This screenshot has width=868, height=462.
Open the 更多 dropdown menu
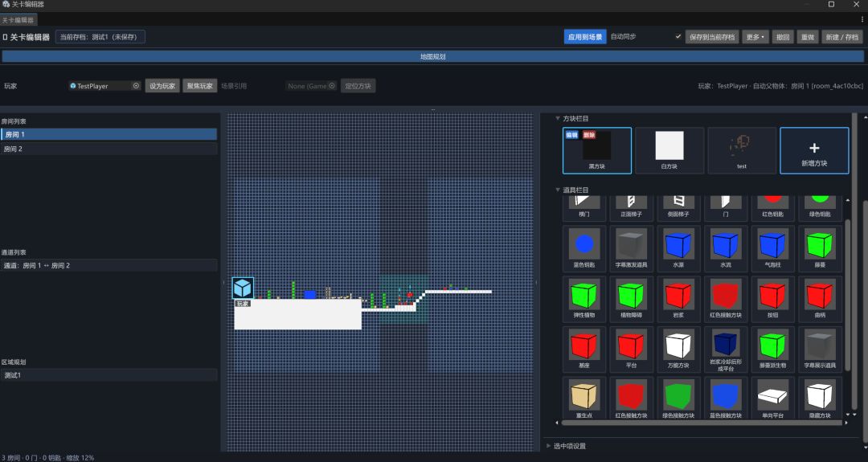tap(755, 37)
